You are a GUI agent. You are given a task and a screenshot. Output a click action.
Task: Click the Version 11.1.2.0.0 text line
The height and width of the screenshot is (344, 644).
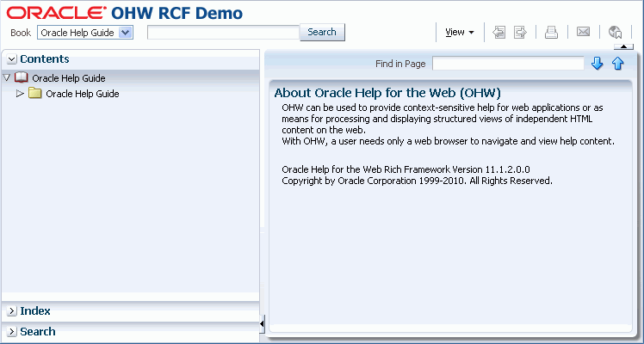click(406, 169)
